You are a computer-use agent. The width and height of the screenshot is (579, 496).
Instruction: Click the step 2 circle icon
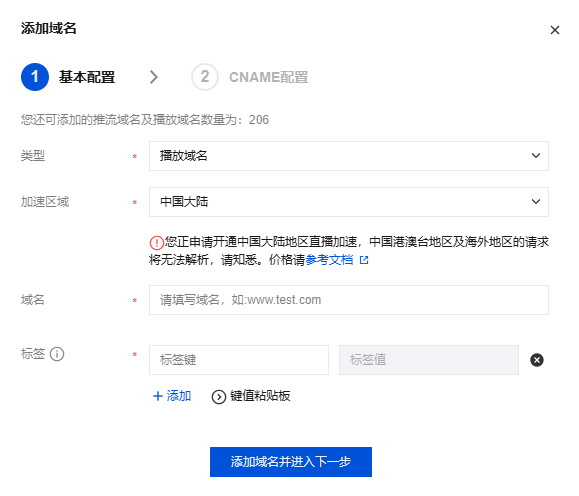tap(205, 77)
